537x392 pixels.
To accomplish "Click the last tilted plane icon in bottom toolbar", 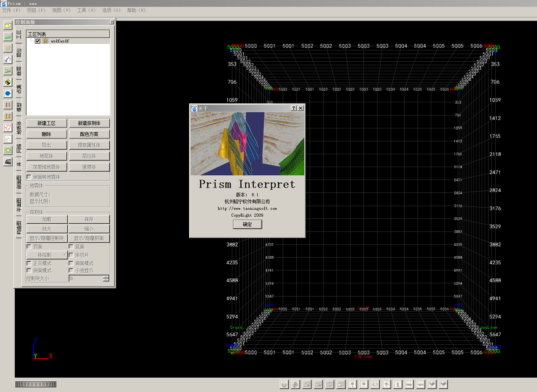I will [443, 384].
